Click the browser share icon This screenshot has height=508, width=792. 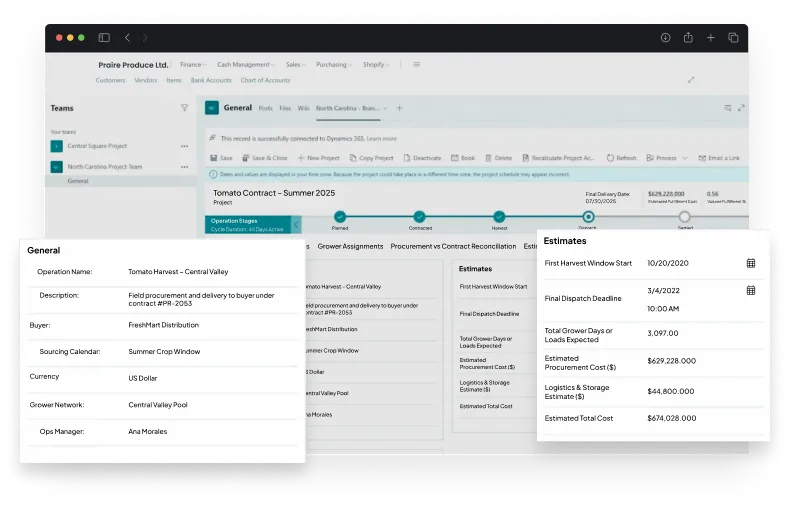688,37
